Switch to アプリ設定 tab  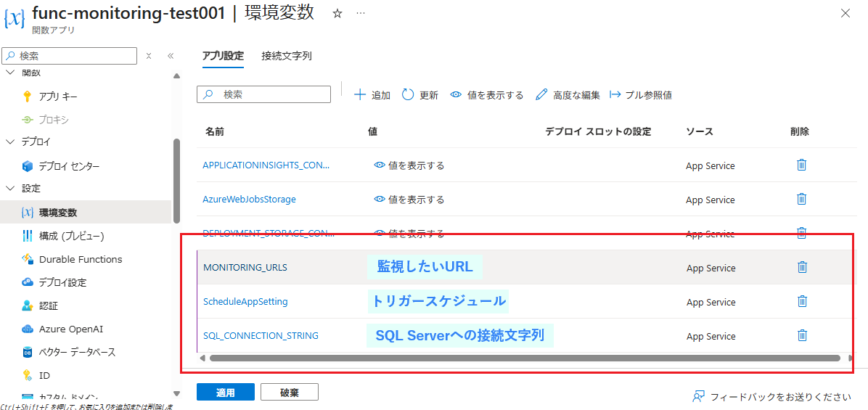coord(223,56)
